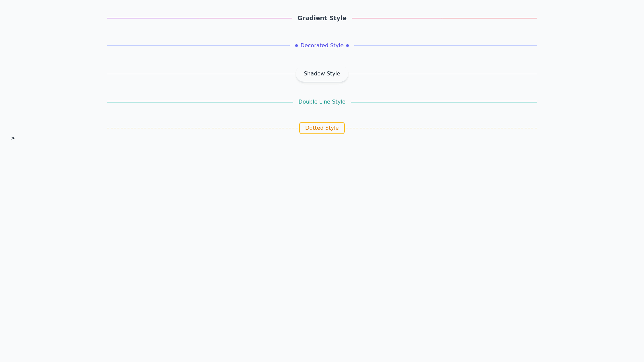
Task: Click the dashed orange line right of Dotted Style
Action: [x=441, y=128]
